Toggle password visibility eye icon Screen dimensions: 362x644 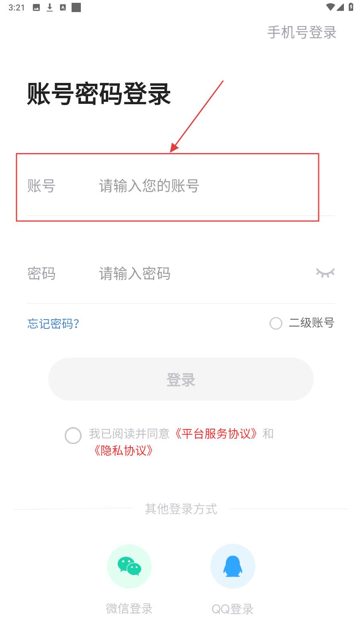(325, 273)
